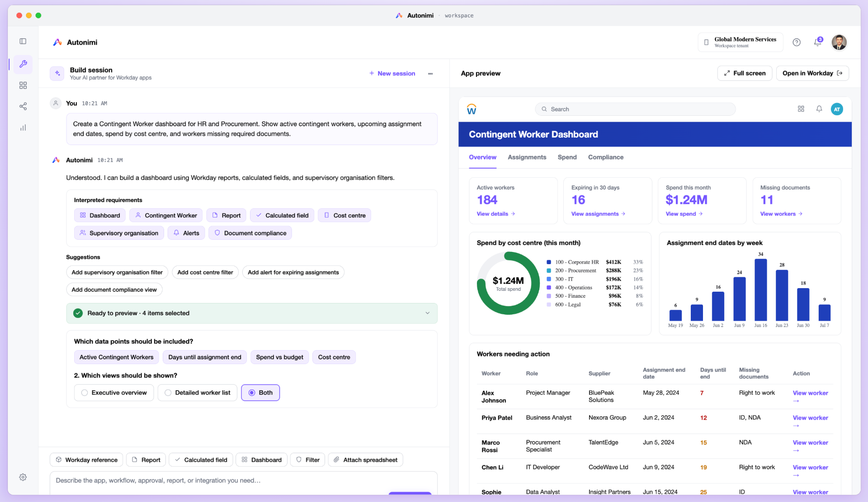Insert Report chip in composer toolbar
Viewport: 868px width, 502px height.
coord(146,460)
